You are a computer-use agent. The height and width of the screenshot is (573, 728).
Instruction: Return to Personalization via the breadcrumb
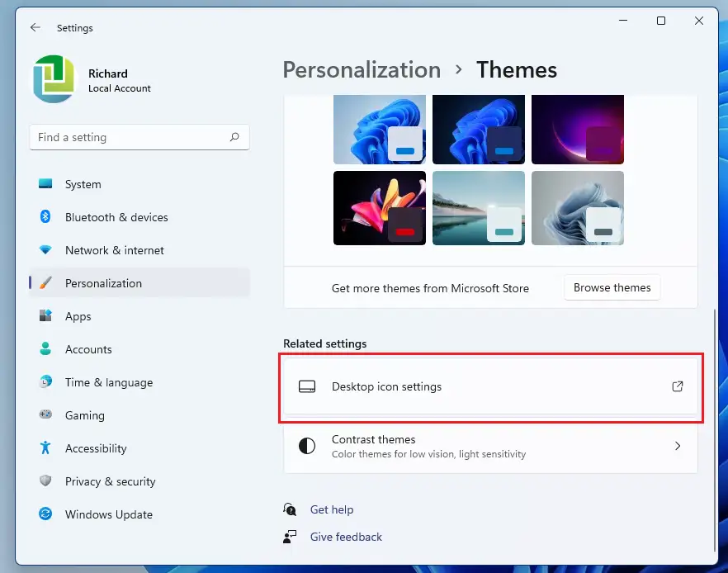coord(362,70)
